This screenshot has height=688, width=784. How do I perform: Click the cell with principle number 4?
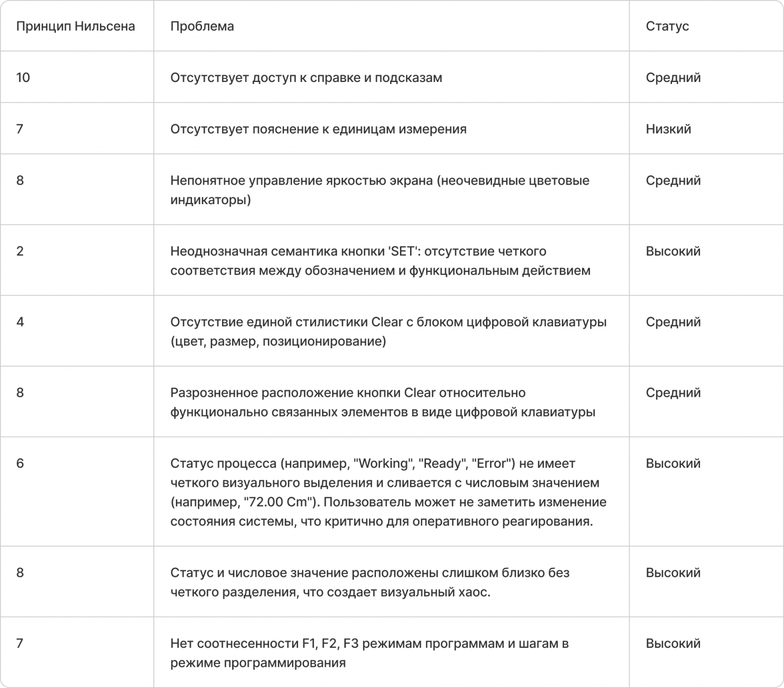(x=20, y=322)
